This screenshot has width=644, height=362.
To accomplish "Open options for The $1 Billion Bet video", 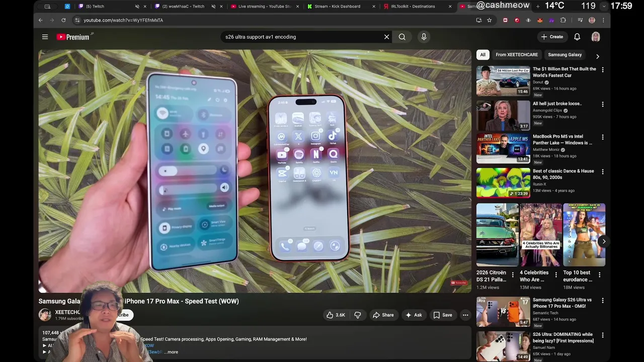I will [x=603, y=70].
